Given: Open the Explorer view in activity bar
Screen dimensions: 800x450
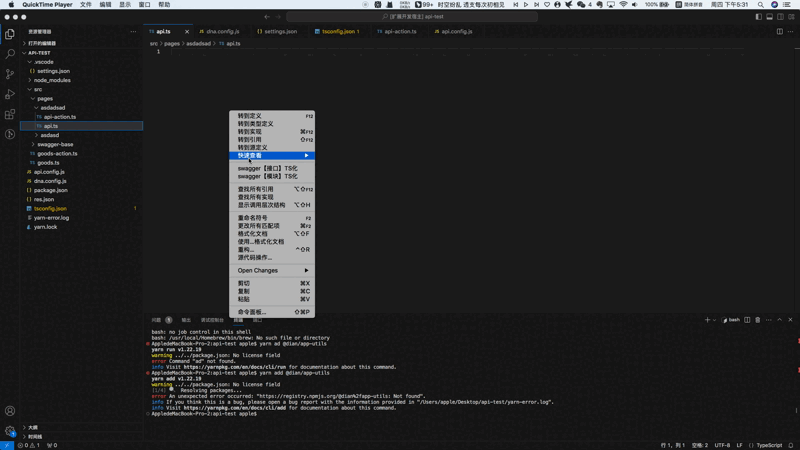Looking at the screenshot, I should tap(10, 34).
